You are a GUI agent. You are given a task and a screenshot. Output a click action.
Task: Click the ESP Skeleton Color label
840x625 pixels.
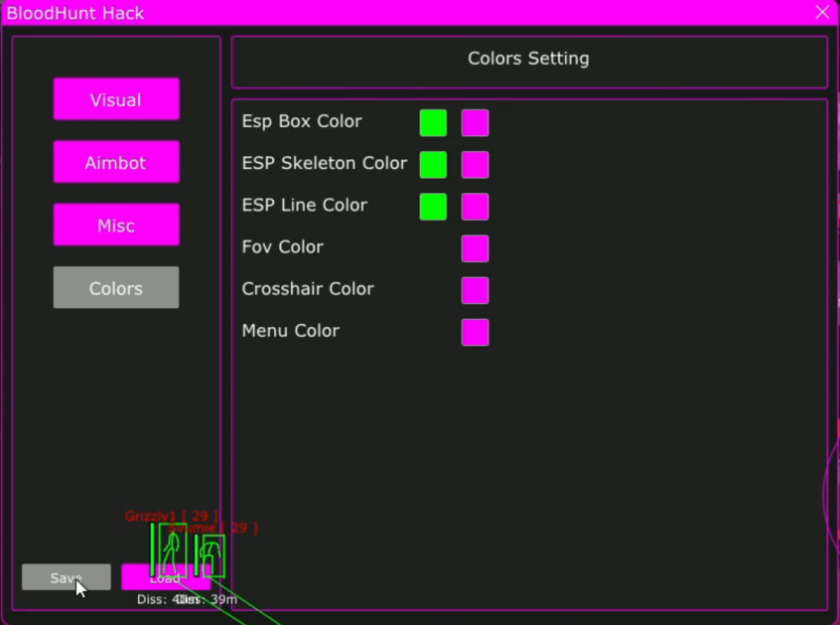pyautogui.click(x=325, y=164)
